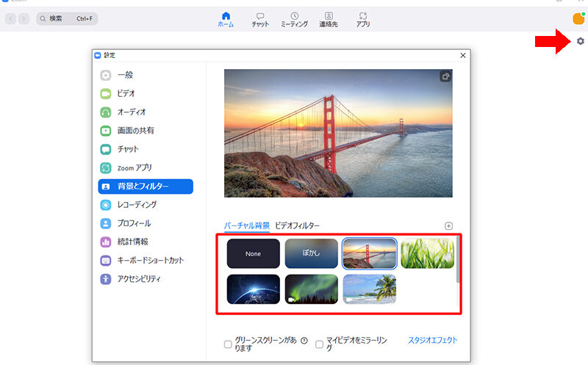588x365 pixels.
Task: Select ビデオ in settings sidebar
Action: pos(146,93)
